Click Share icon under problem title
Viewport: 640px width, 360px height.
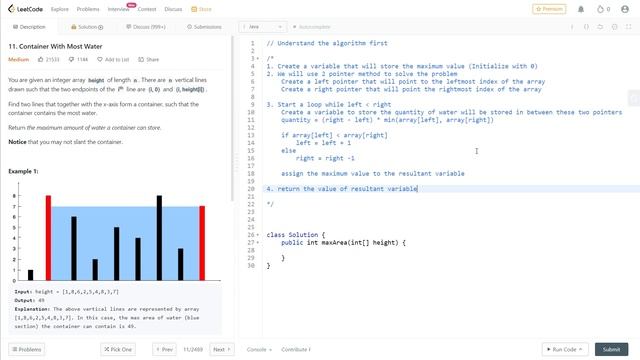click(x=149, y=60)
